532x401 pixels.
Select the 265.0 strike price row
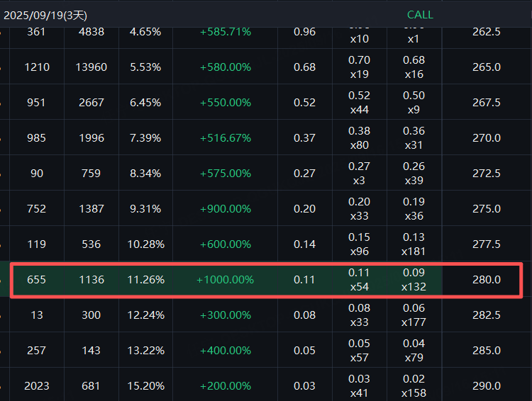[486, 67]
